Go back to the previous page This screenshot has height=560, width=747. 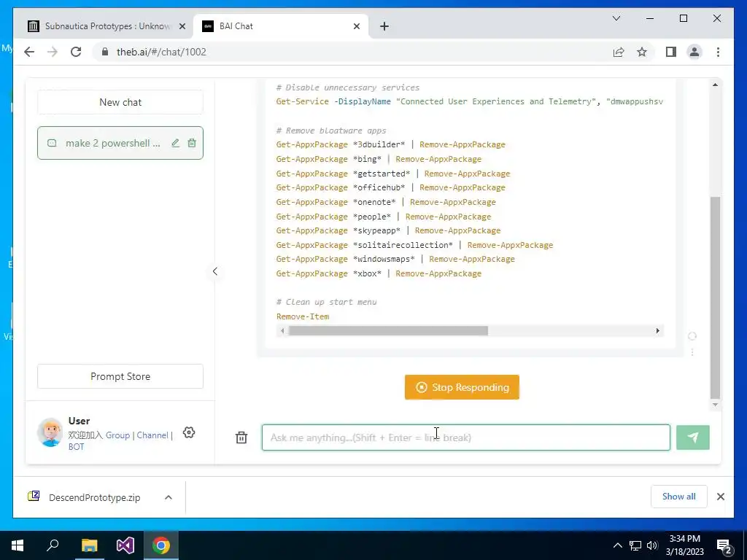tap(29, 52)
